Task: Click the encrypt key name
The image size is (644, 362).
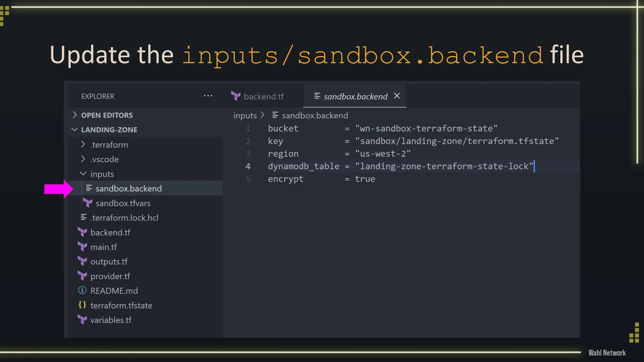Action: 286,179
